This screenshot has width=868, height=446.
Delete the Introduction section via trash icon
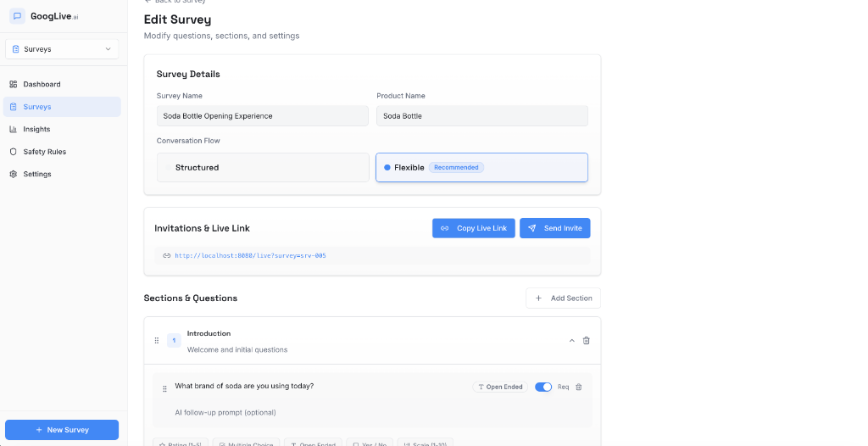click(587, 341)
